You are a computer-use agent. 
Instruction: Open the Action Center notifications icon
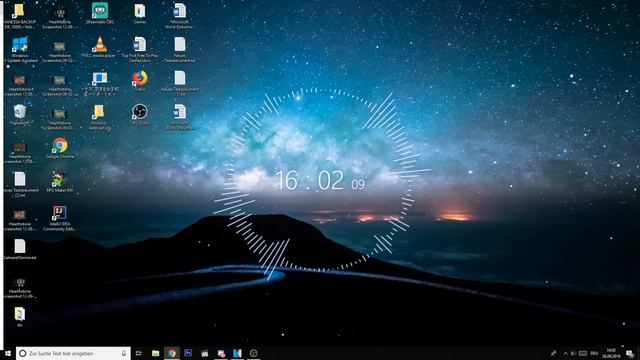[630, 353]
